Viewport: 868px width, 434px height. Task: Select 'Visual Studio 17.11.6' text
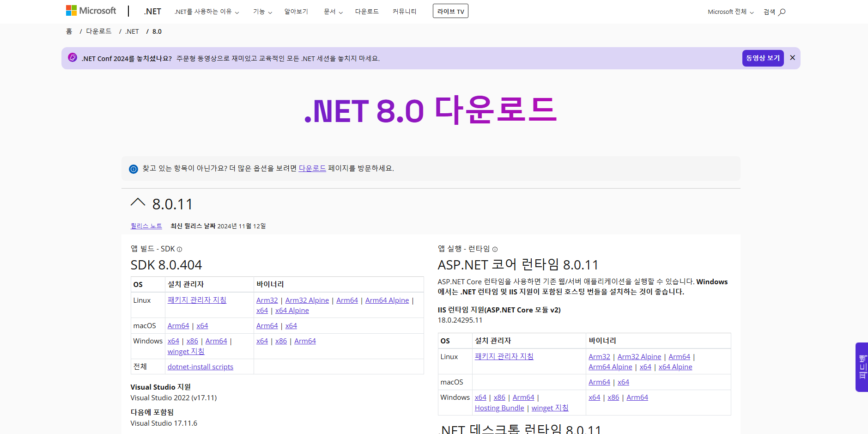164,423
